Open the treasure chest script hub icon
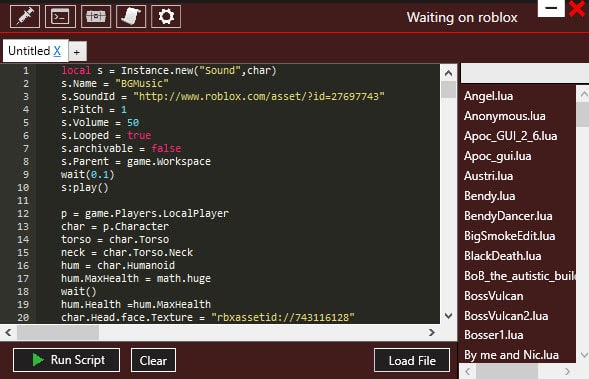 (96, 17)
